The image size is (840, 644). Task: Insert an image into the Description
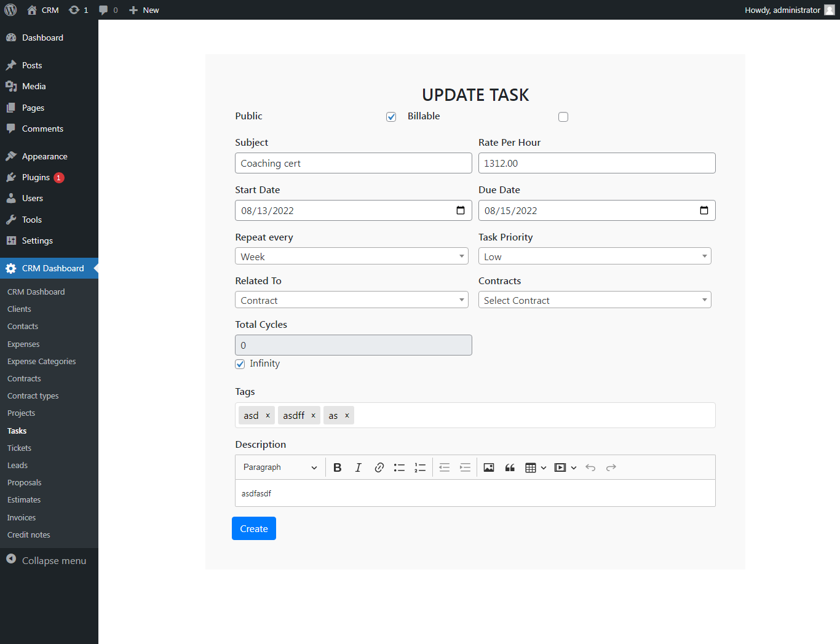pyautogui.click(x=488, y=467)
